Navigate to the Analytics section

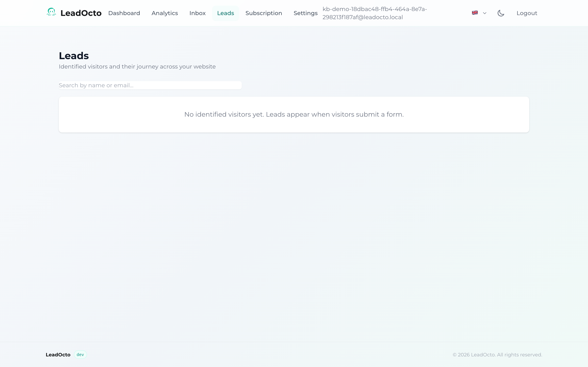(x=165, y=13)
